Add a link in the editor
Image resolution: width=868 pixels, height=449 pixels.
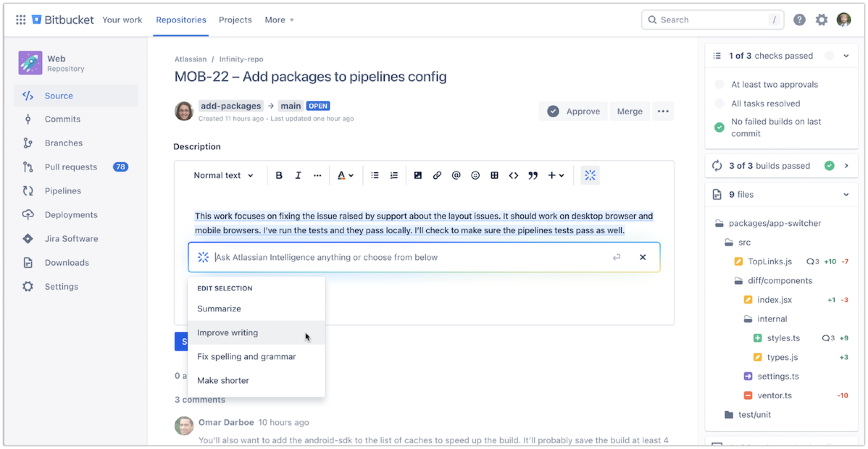pos(437,175)
